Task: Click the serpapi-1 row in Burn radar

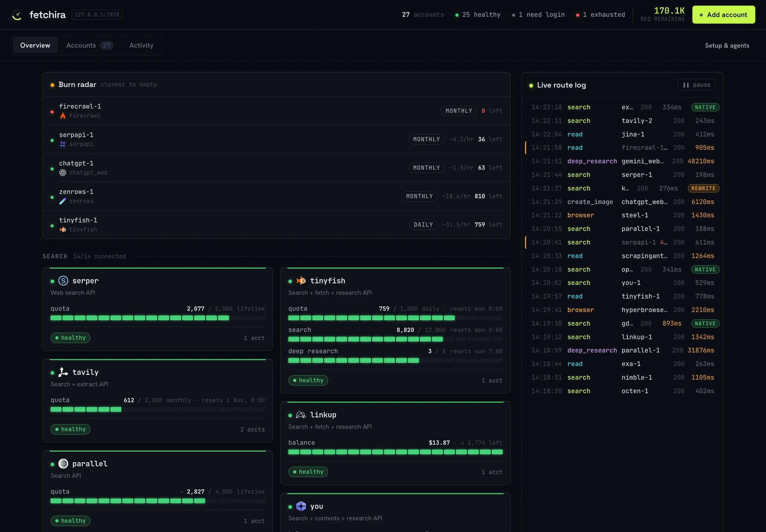Action: tap(276, 139)
